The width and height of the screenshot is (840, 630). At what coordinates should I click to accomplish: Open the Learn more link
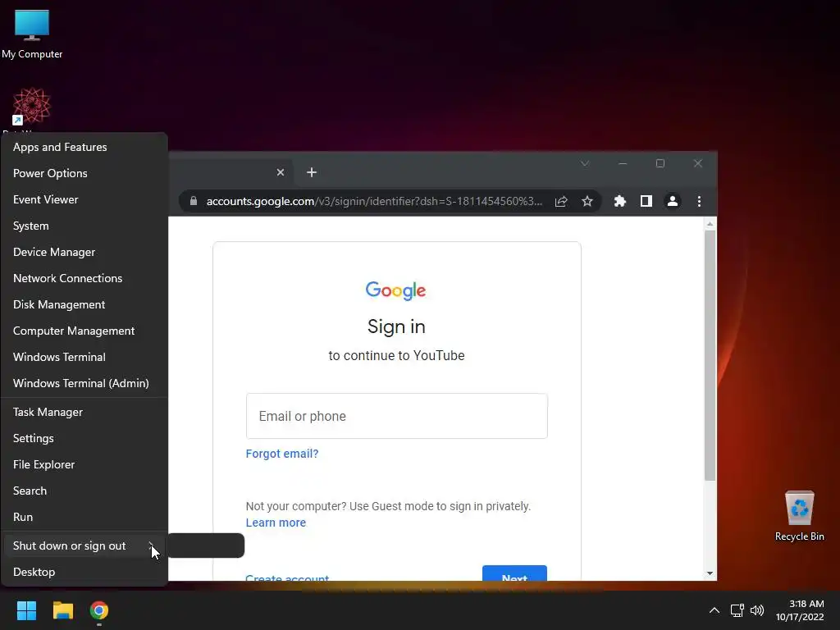pyautogui.click(x=276, y=523)
